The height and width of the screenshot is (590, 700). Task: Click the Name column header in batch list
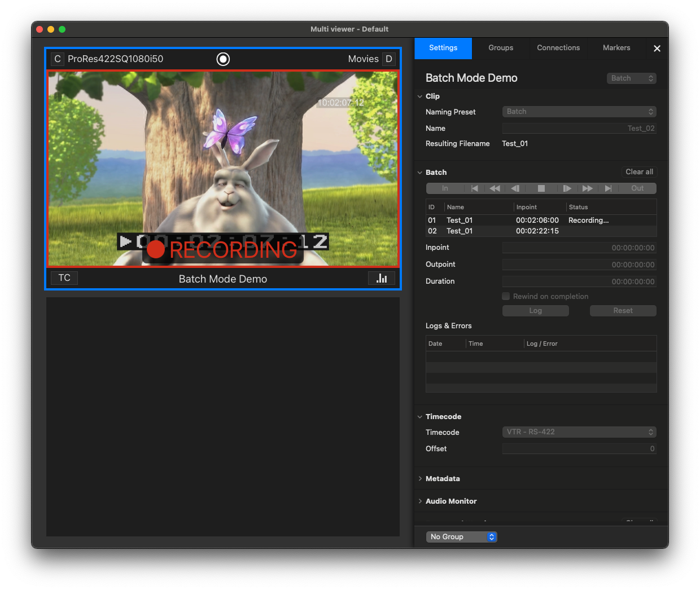click(479, 207)
